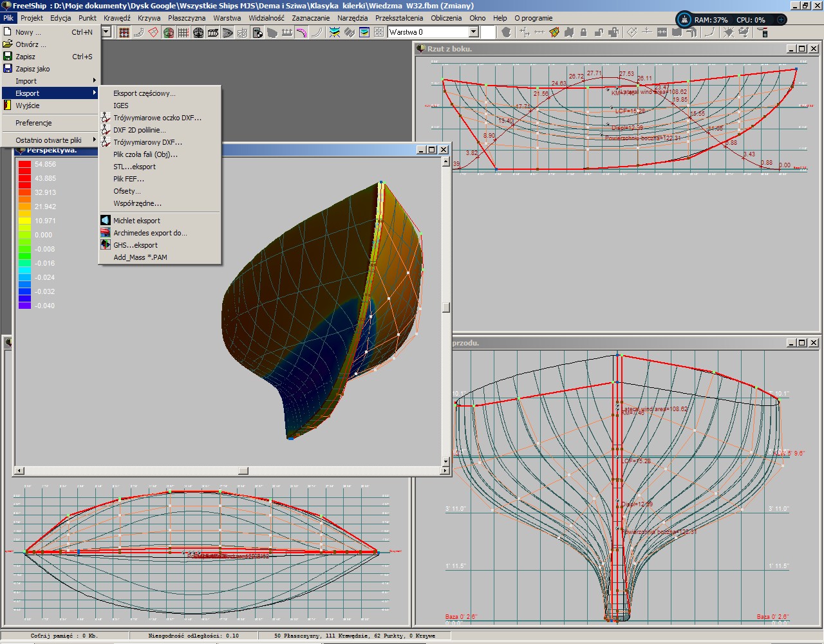Open the Warstwa 0 layer dropdown
This screenshot has height=644, width=824.
474,32
